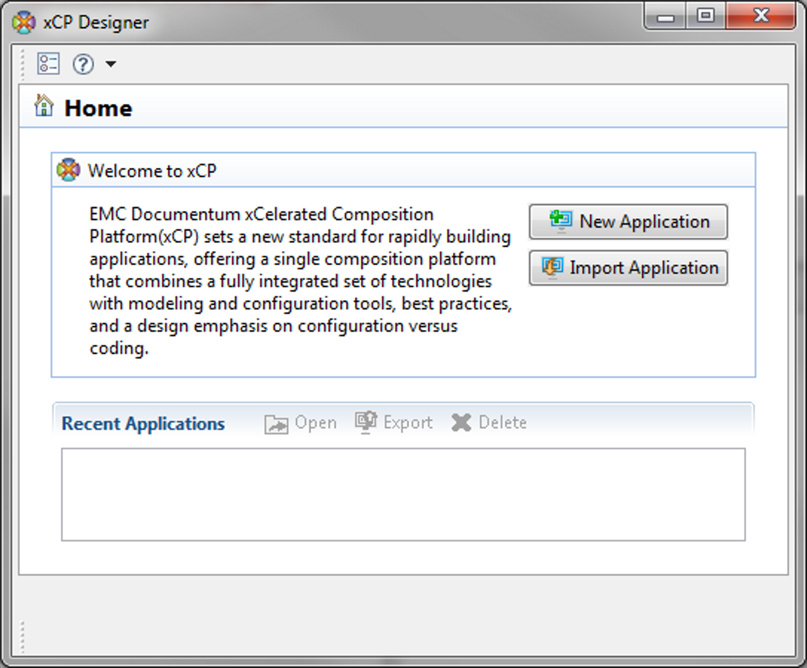Close the xCP Designer window

click(761, 17)
